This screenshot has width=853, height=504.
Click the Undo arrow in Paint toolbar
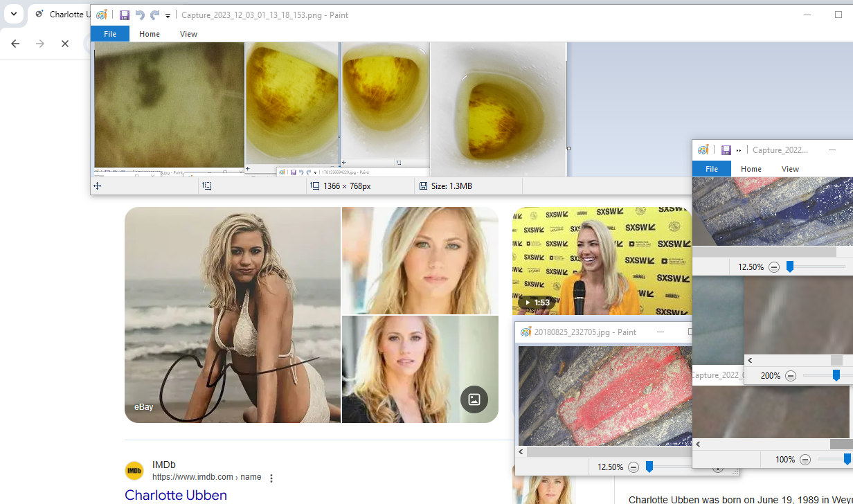click(x=140, y=15)
